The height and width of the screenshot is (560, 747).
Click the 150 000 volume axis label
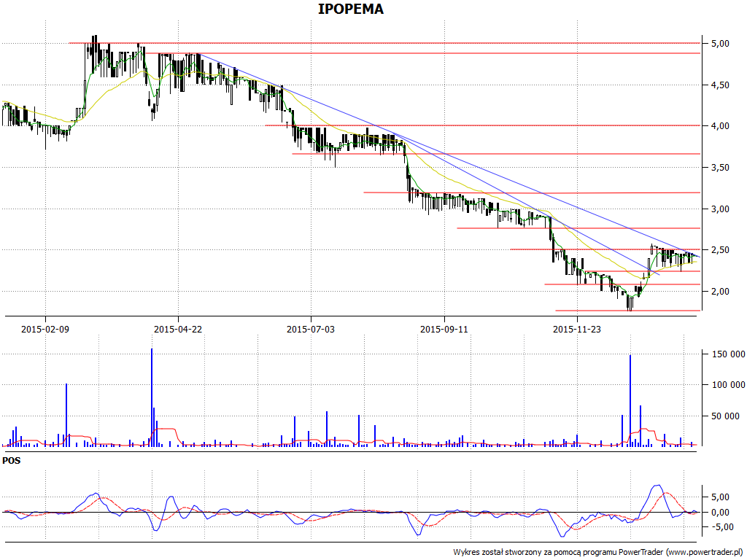click(x=728, y=354)
